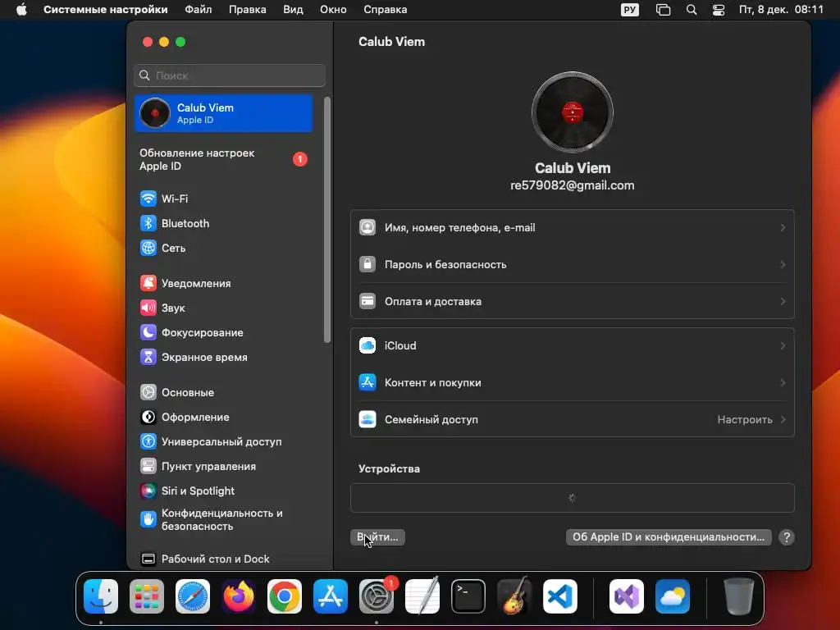Open Системные настройки app menu
Image resolution: width=840 pixels, height=630 pixels.
pos(106,10)
